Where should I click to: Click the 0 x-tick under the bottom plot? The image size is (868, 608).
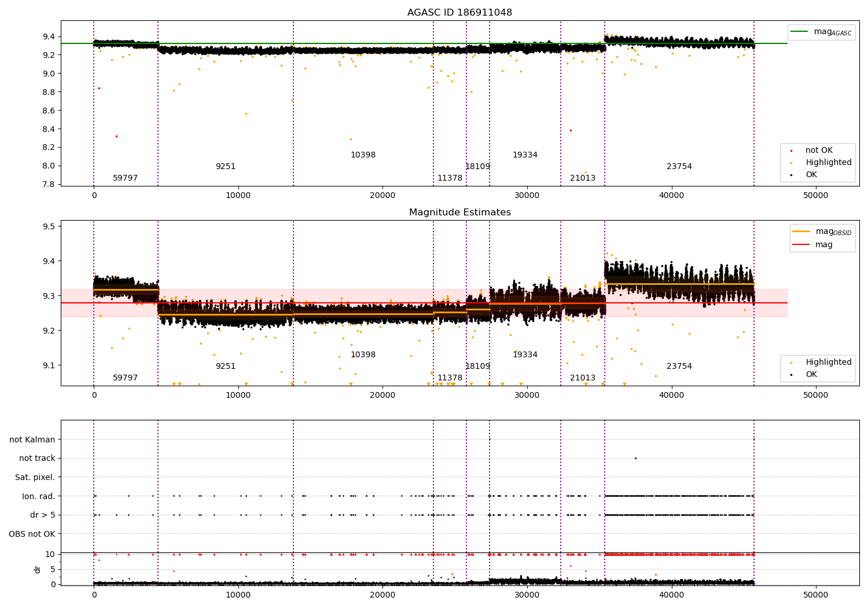click(94, 594)
